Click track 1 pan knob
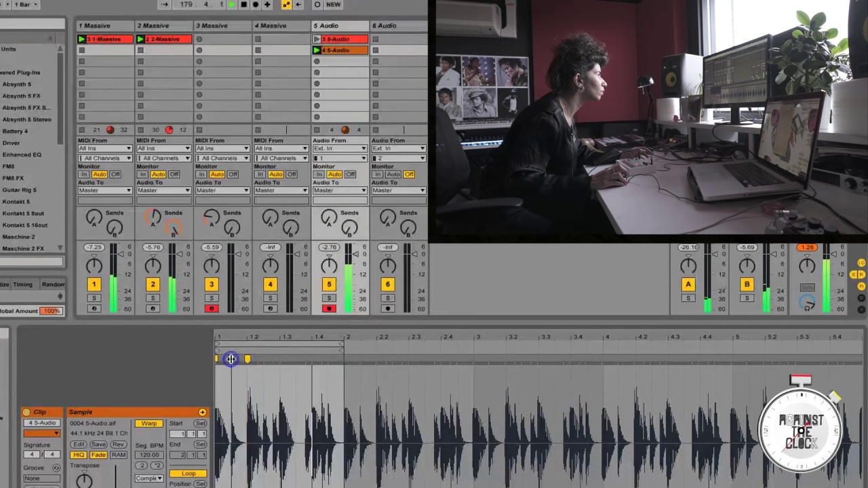The image size is (868, 488). pos(94,266)
